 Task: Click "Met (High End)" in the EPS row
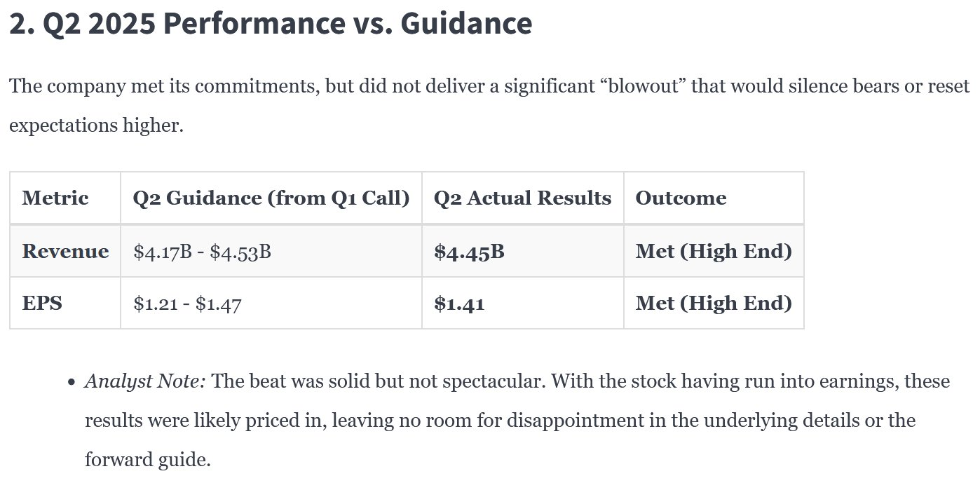[x=713, y=304]
